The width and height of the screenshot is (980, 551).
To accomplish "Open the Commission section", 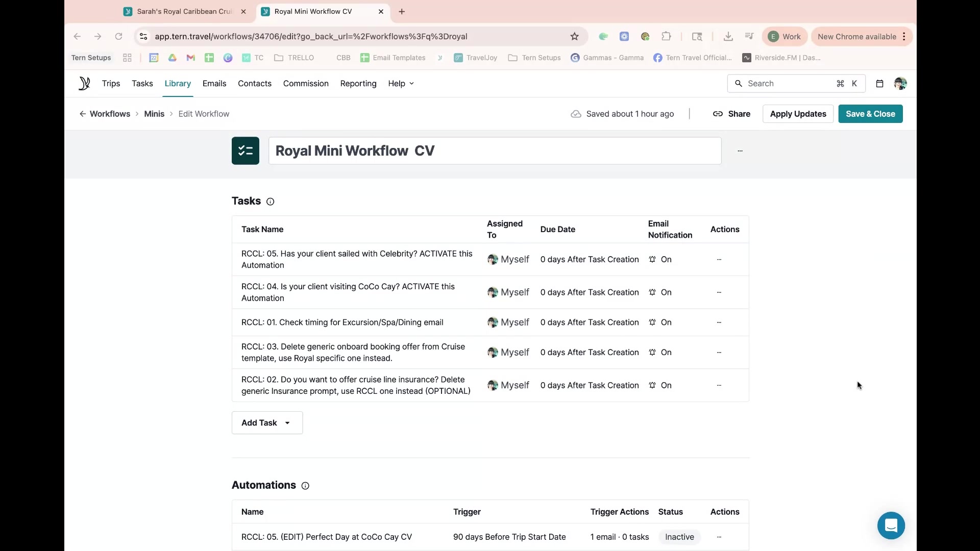I will point(306,84).
